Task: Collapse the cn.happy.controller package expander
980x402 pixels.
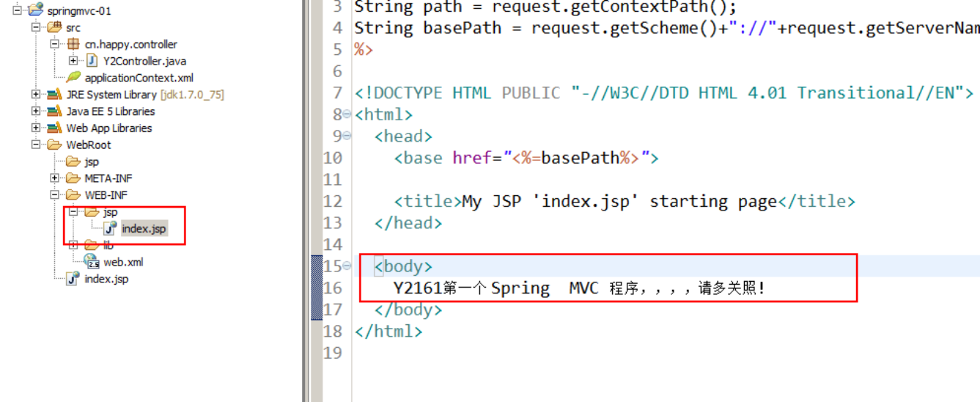Action: coord(54,44)
